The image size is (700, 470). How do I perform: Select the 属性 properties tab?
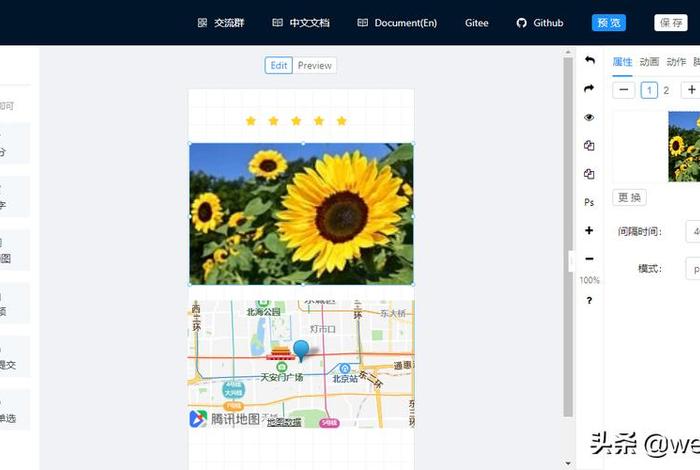pyautogui.click(x=622, y=62)
